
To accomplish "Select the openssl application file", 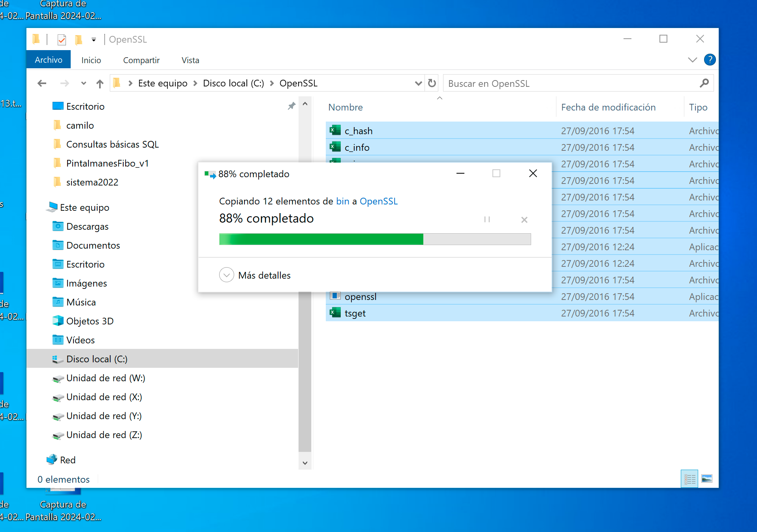I will tap(360, 296).
